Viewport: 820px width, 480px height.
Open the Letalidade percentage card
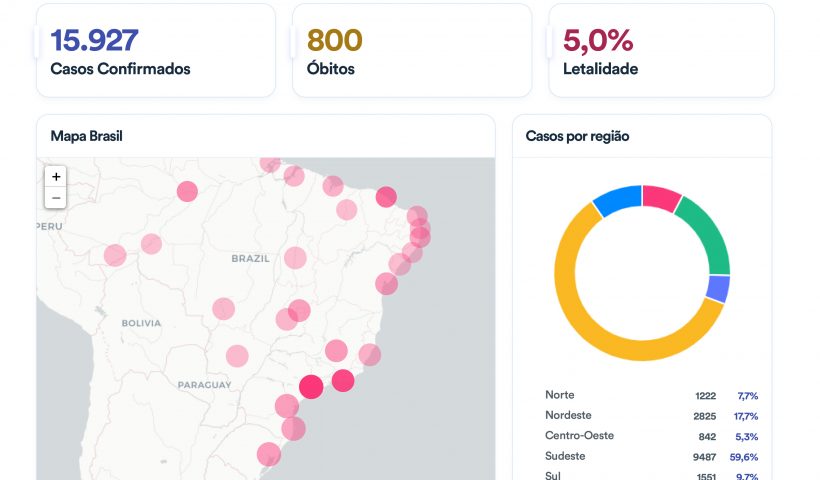tap(661, 50)
